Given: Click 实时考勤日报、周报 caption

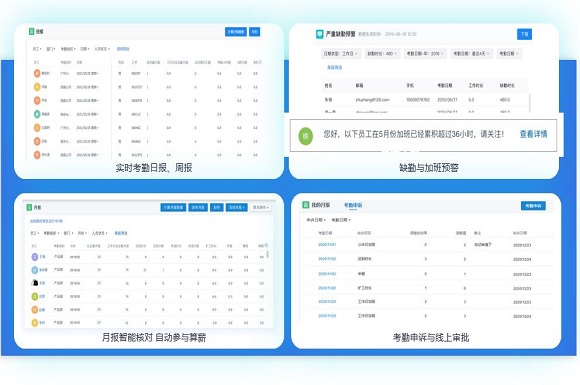Looking at the screenshot, I should pos(154,168).
